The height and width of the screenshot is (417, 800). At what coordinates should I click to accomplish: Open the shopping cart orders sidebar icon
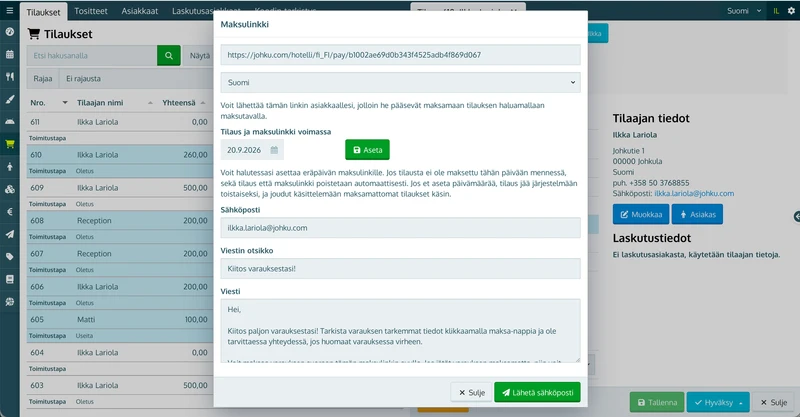tap(10, 144)
